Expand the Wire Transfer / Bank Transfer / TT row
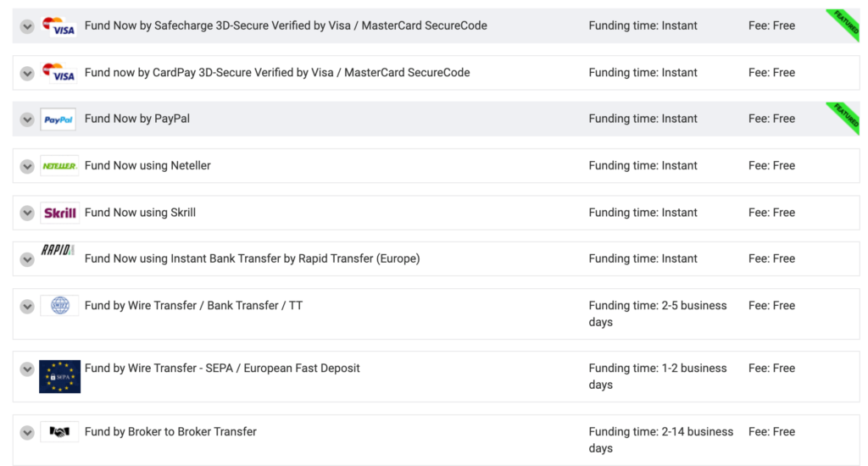 (27, 306)
